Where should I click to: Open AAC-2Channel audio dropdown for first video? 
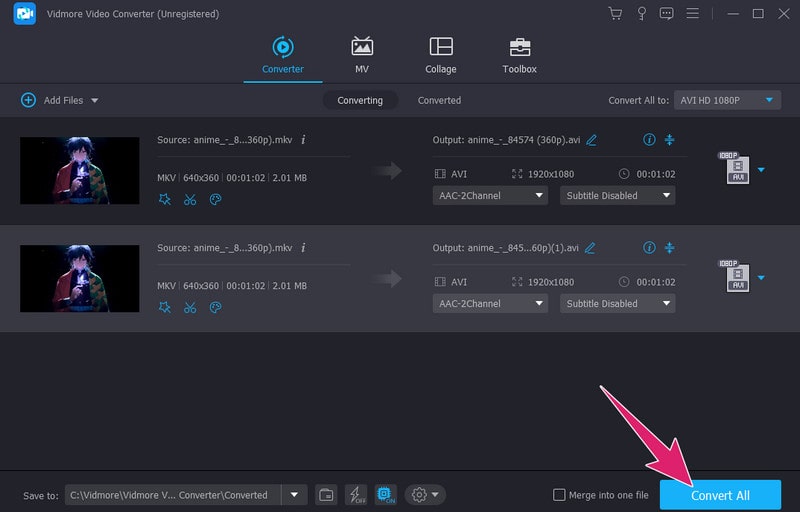490,196
